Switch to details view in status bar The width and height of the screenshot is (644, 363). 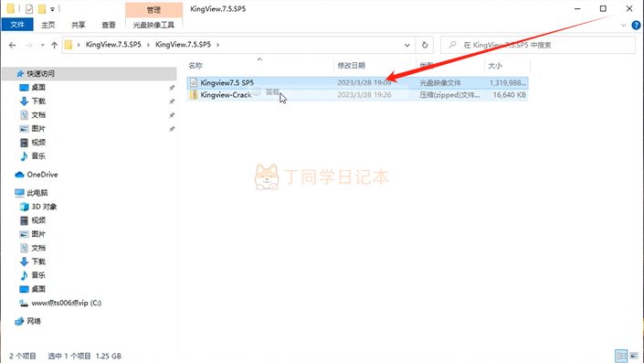(621, 356)
